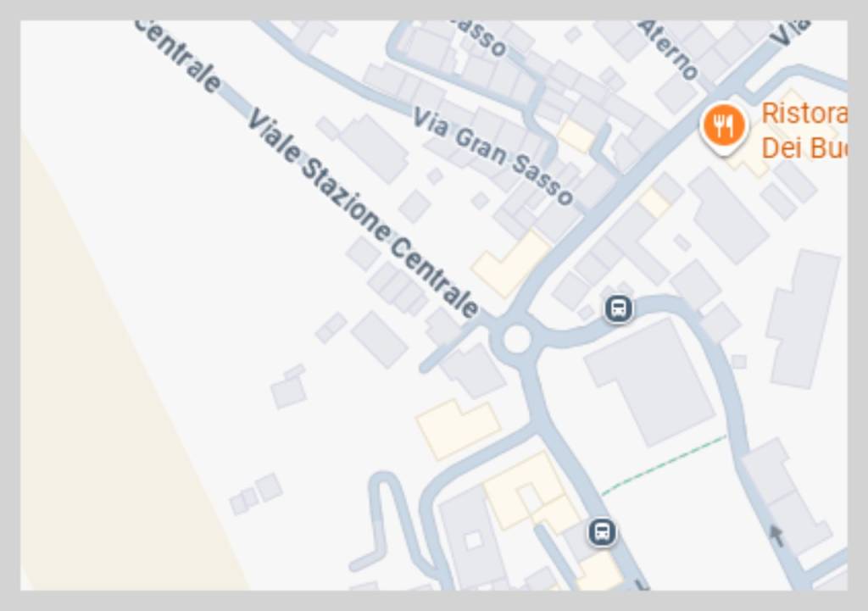Select the bus stop icon beside the roundabout
The width and height of the screenshot is (868, 611).
click(x=618, y=308)
